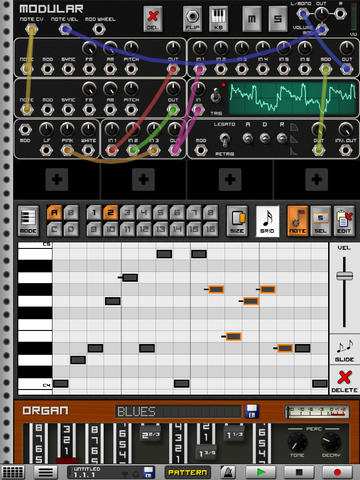Screen dimensions: 360x480
Task: Flip the LEGATO/RETRIG switch
Action: click(x=225, y=139)
